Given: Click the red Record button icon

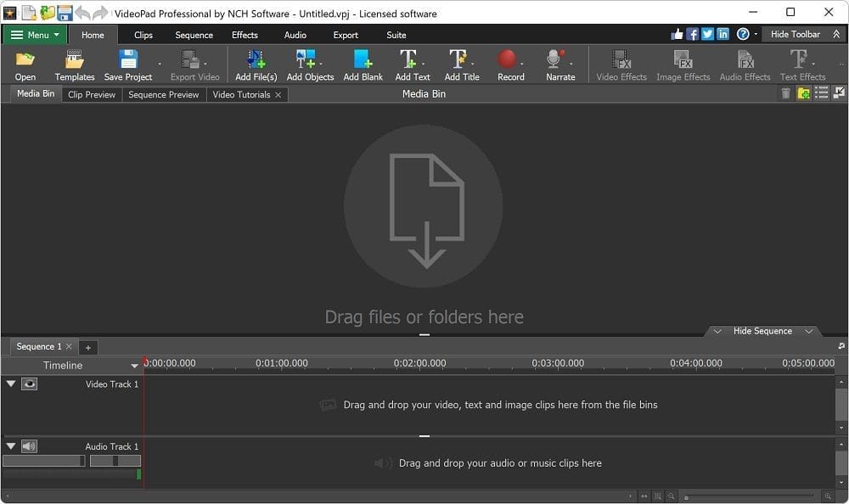Looking at the screenshot, I should (508, 59).
